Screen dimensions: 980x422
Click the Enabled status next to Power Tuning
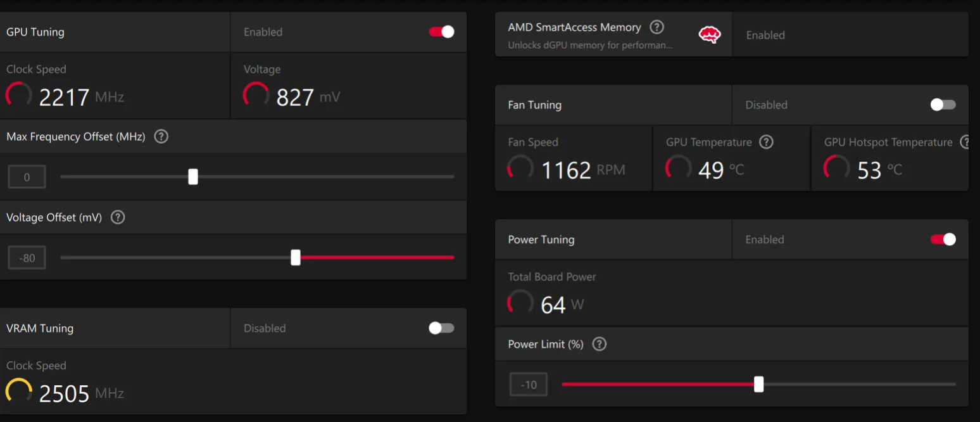[x=765, y=240]
